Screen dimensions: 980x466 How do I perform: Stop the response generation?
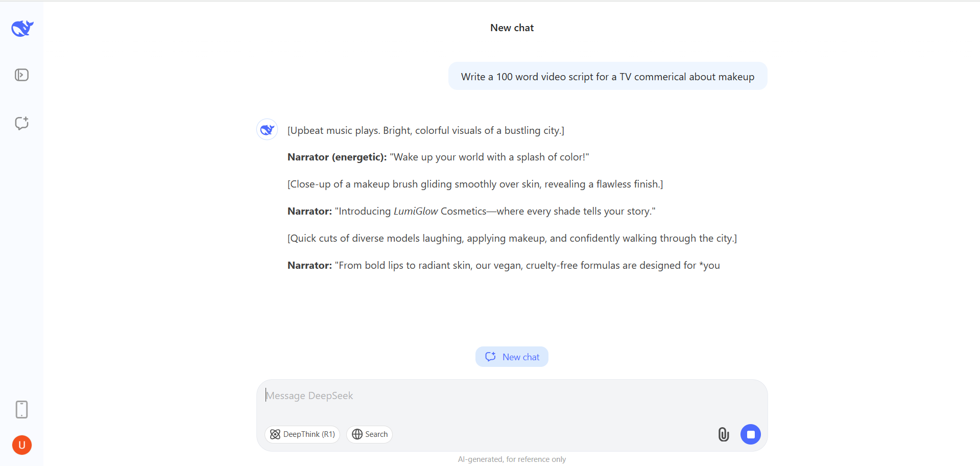coord(751,434)
